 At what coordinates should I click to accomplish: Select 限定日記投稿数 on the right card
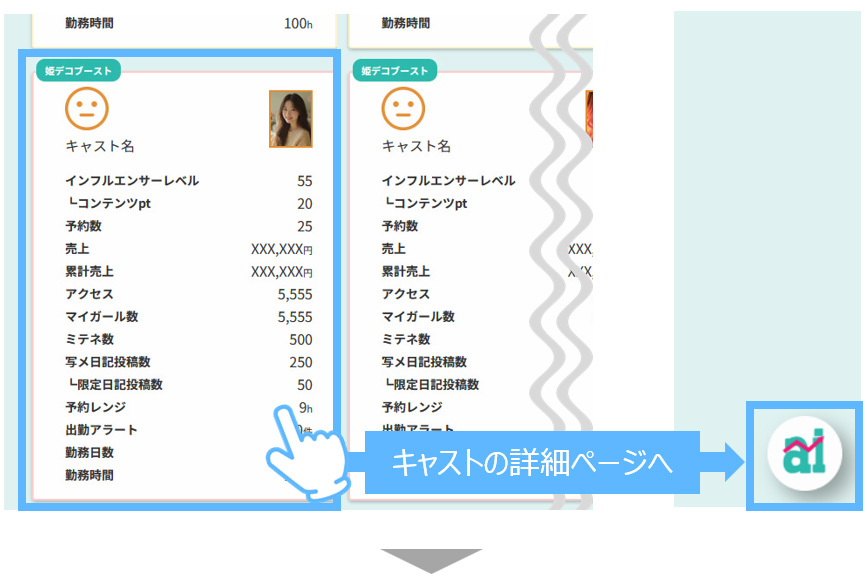[436, 385]
